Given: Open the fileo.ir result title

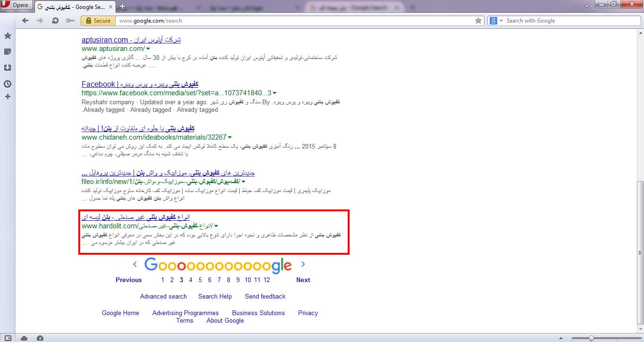Looking at the screenshot, I should tap(168, 173).
